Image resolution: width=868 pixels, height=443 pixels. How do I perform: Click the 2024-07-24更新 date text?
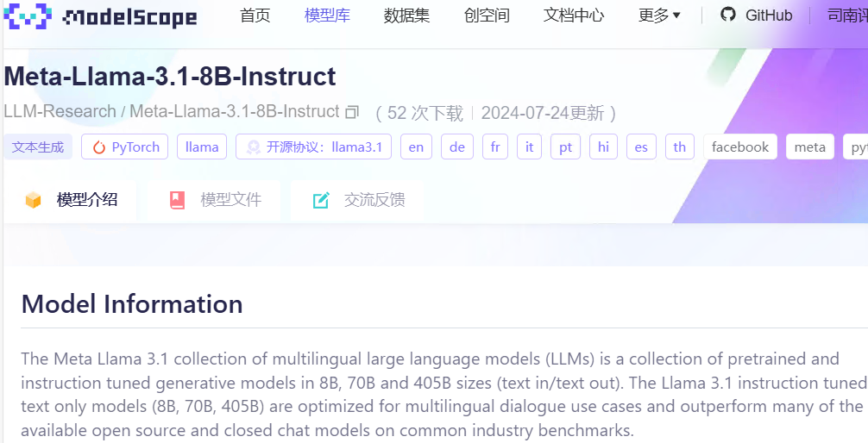click(543, 113)
